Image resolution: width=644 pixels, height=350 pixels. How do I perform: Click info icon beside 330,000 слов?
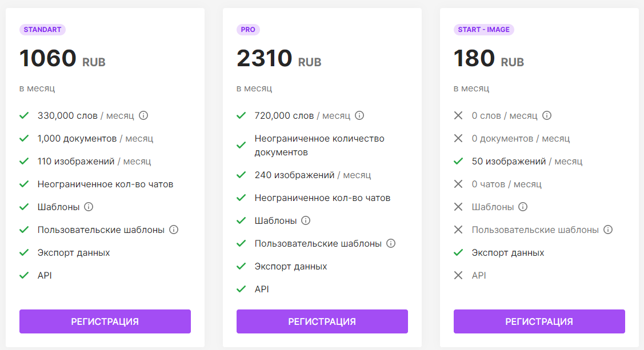[x=144, y=115]
